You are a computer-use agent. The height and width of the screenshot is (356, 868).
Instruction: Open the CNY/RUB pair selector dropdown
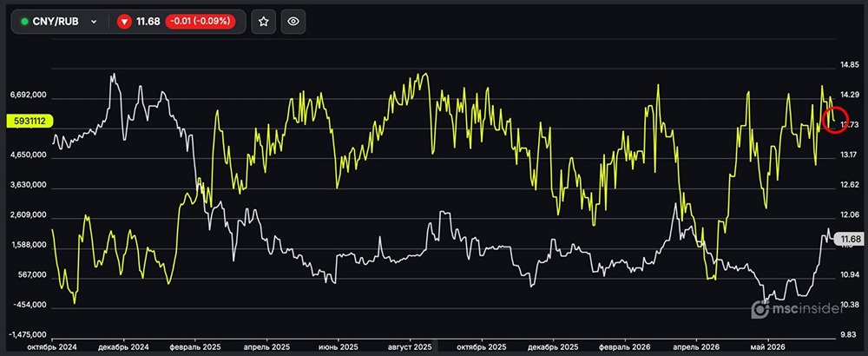click(x=59, y=22)
